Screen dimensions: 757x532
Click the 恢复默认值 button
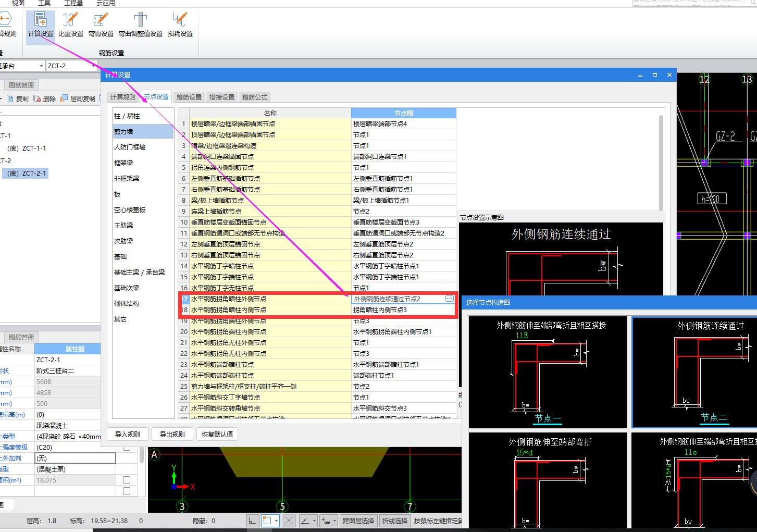(x=218, y=434)
